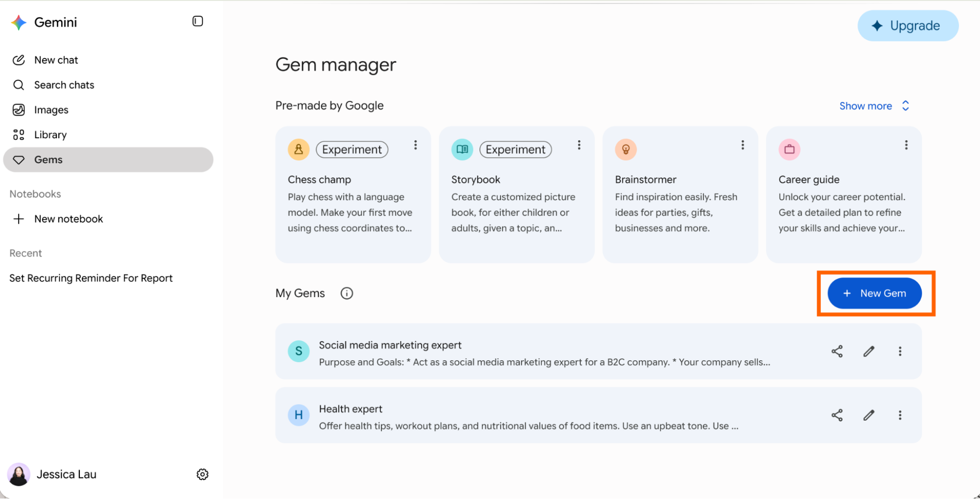Click the Pre-made by Google heading

(329, 105)
